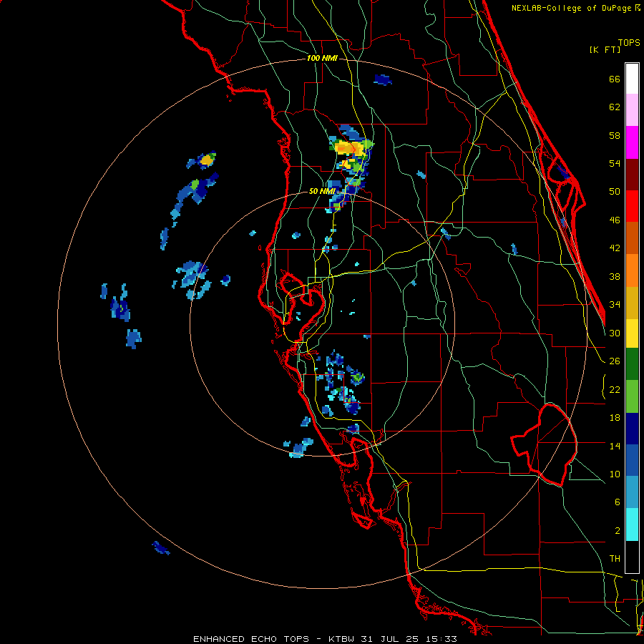
Task: Select the cyan legend swatch
Action: [632, 525]
